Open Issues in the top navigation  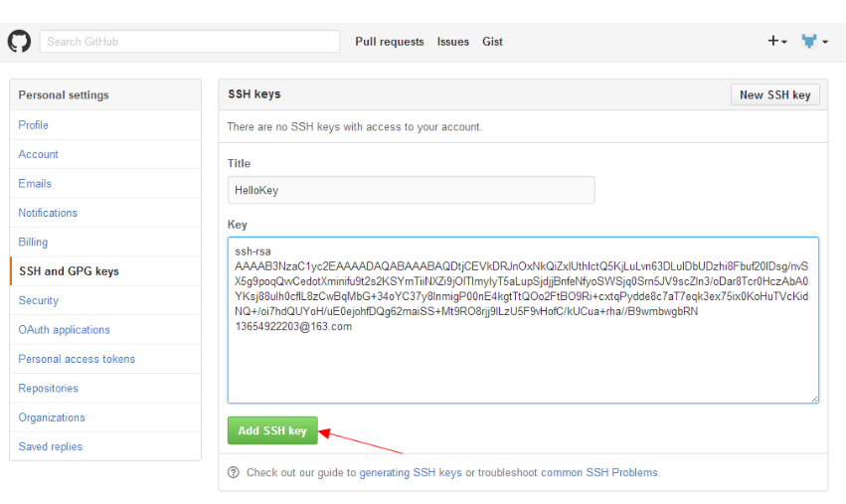coord(452,42)
